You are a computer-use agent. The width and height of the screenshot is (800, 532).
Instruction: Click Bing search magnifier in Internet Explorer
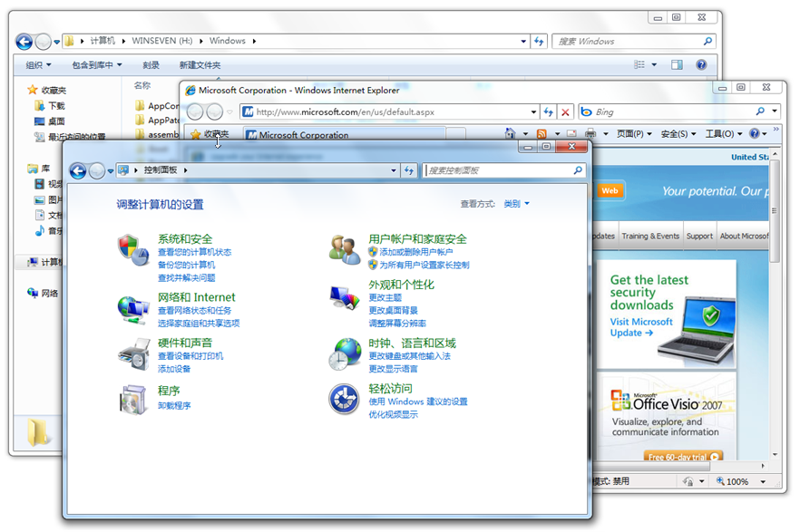pos(760,111)
